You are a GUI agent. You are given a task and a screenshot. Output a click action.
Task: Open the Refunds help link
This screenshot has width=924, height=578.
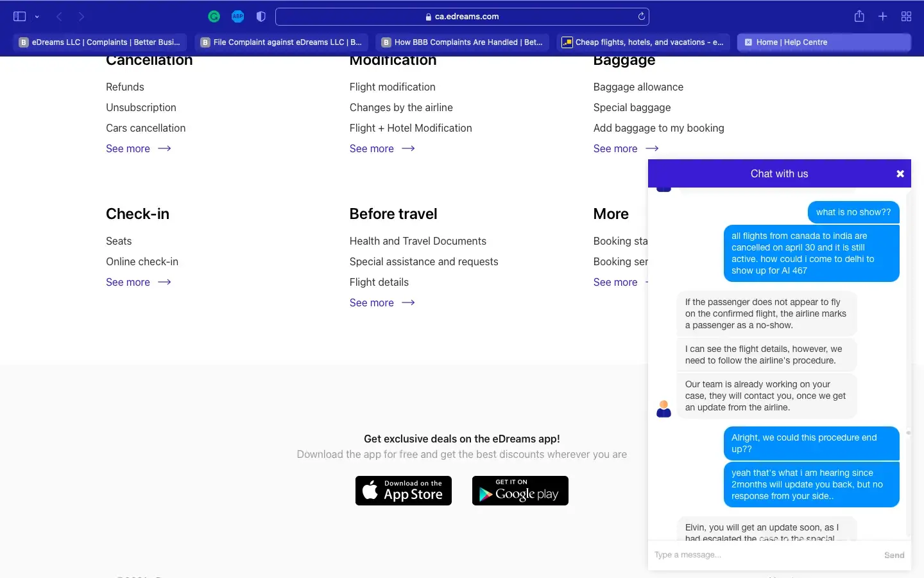point(125,87)
